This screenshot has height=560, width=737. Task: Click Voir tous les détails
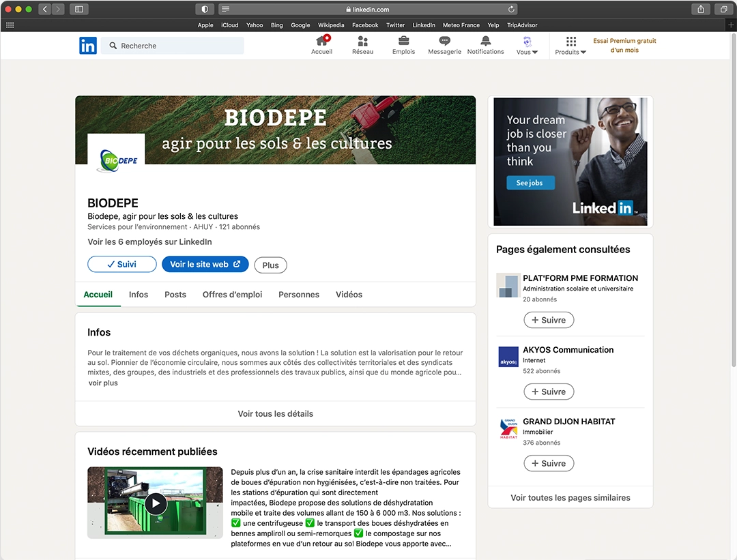coord(276,414)
